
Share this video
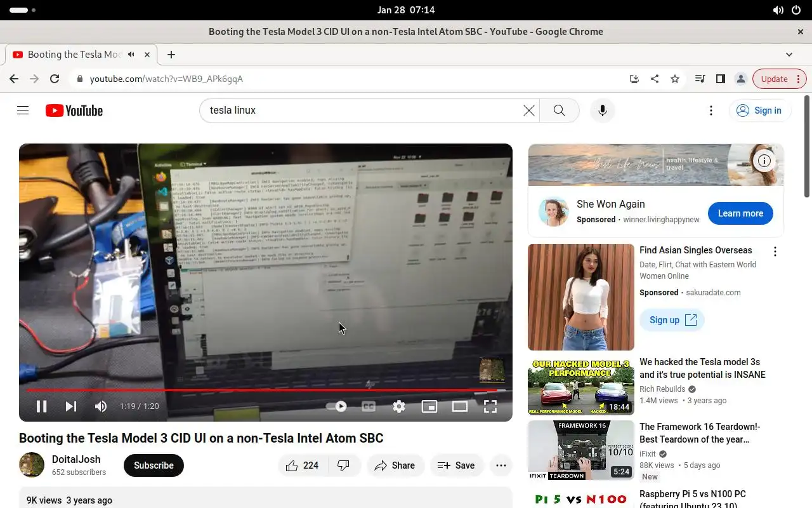pos(395,465)
